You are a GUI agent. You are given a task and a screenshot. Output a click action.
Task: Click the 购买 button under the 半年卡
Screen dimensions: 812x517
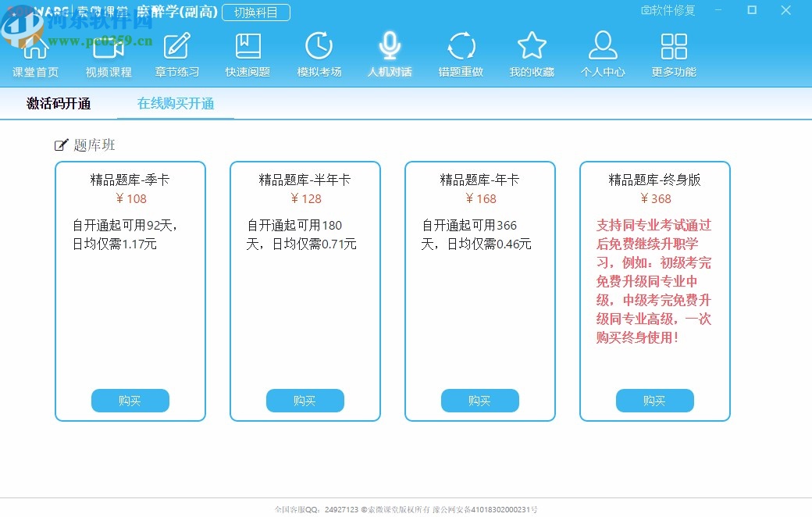[305, 401]
